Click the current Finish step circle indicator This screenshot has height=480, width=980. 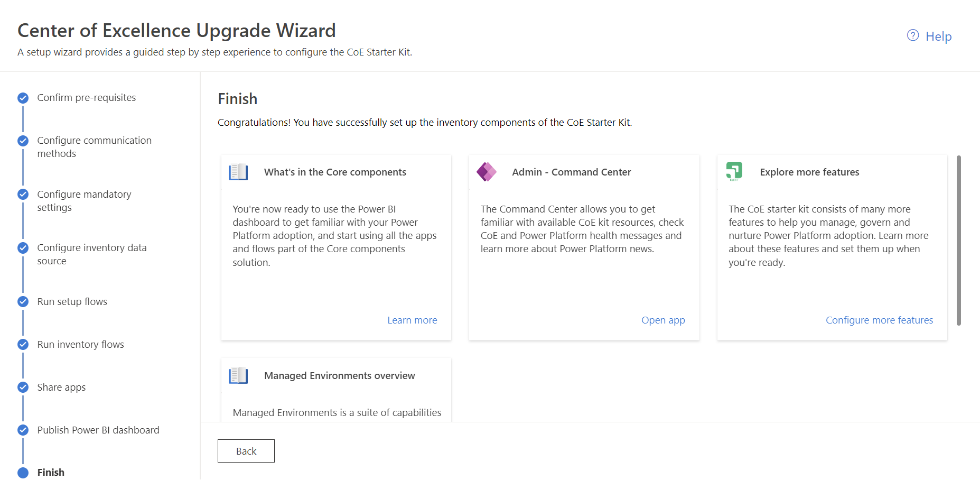(23, 473)
